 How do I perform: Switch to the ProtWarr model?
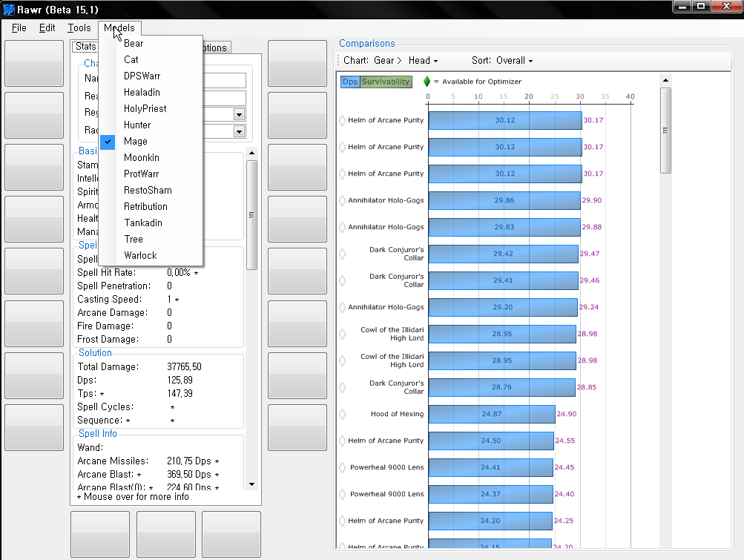tap(151, 174)
